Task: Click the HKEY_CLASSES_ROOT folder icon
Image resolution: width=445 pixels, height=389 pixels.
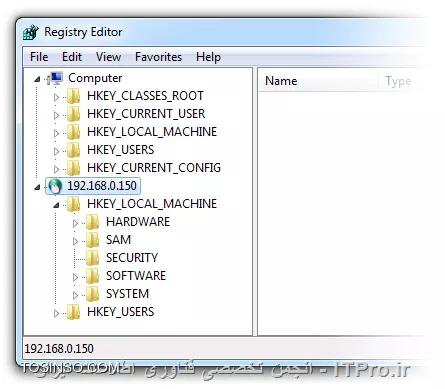Action: [x=73, y=96]
